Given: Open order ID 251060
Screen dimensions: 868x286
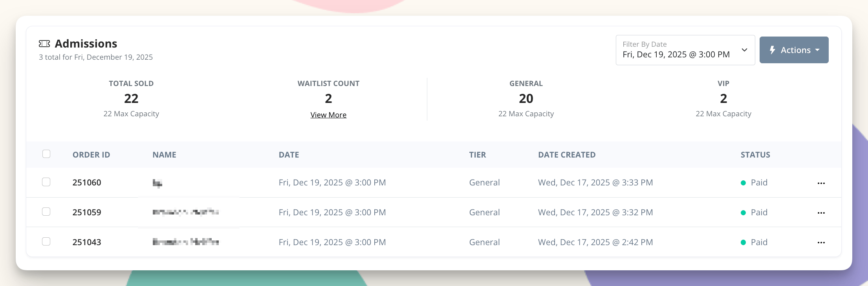Looking at the screenshot, I should 87,183.
